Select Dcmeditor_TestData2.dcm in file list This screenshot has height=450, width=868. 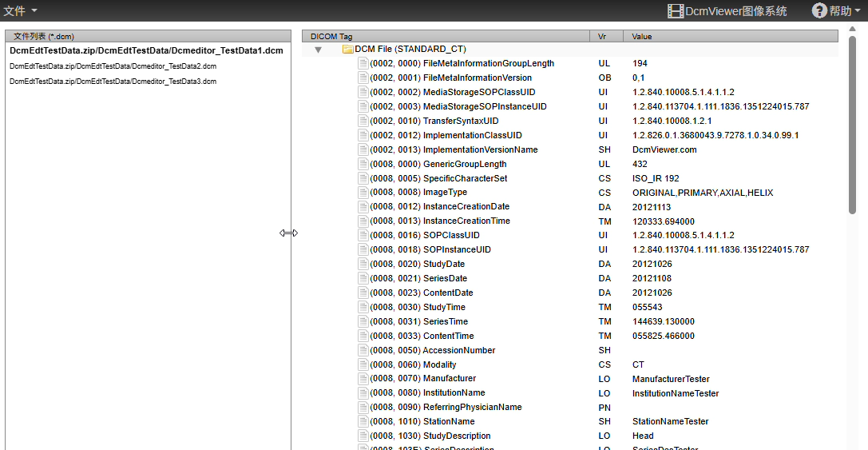click(113, 66)
